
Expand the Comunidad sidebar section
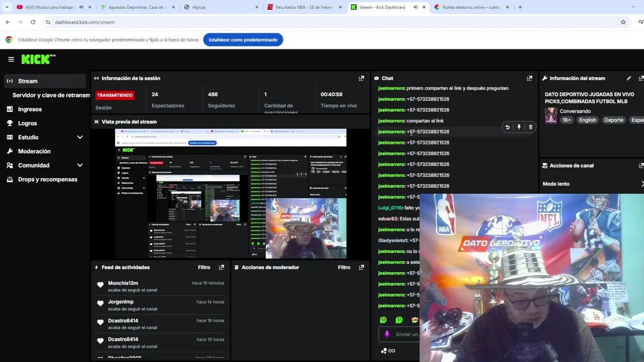[x=79, y=165]
